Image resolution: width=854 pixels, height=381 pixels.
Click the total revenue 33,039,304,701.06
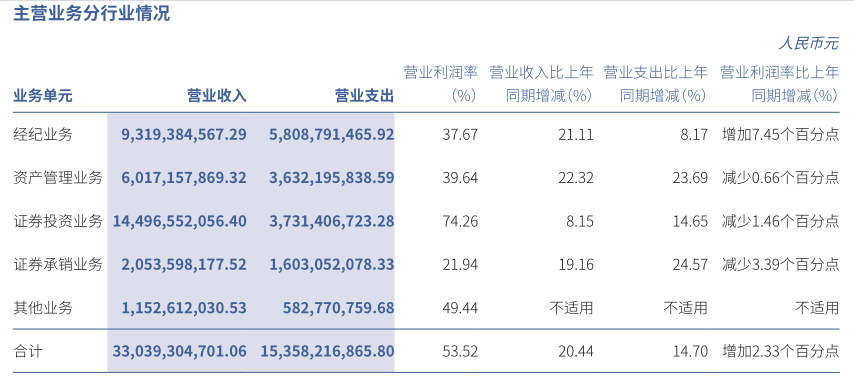pos(180,351)
